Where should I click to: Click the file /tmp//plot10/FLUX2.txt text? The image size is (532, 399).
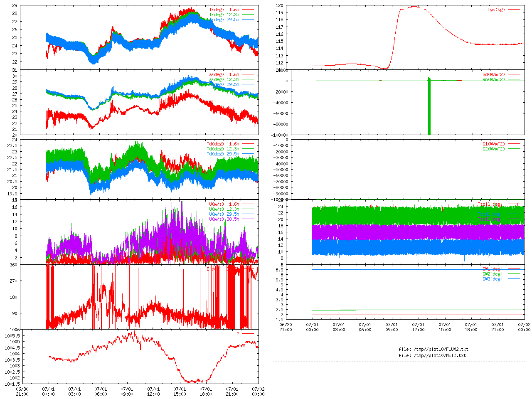point(433,350)
